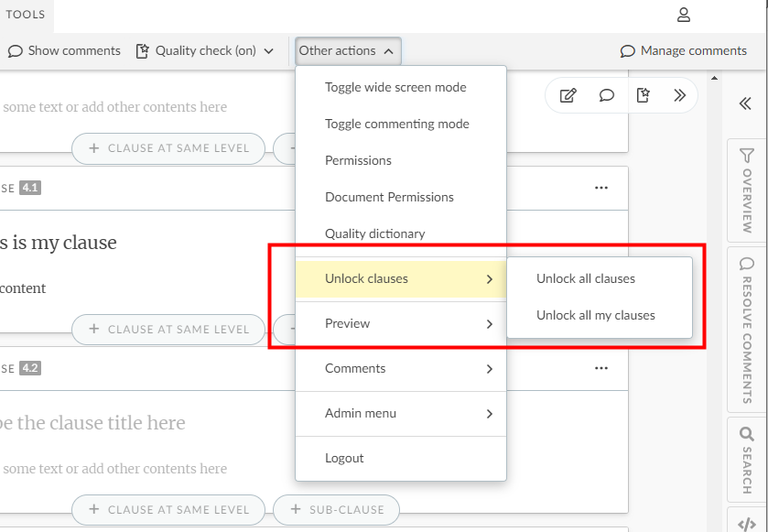Open the SEARCH side panel

click(746, 460)
